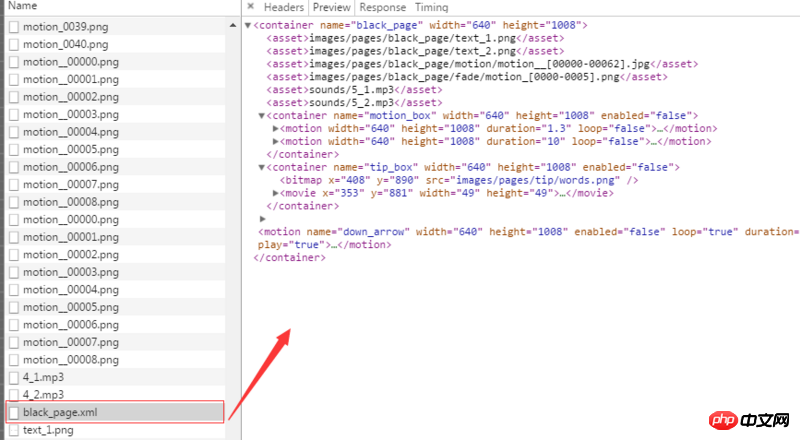Open the Preview tab
The width and height of the screenshot is (800, 440).
pyautogui.click(x=332, y=7)
